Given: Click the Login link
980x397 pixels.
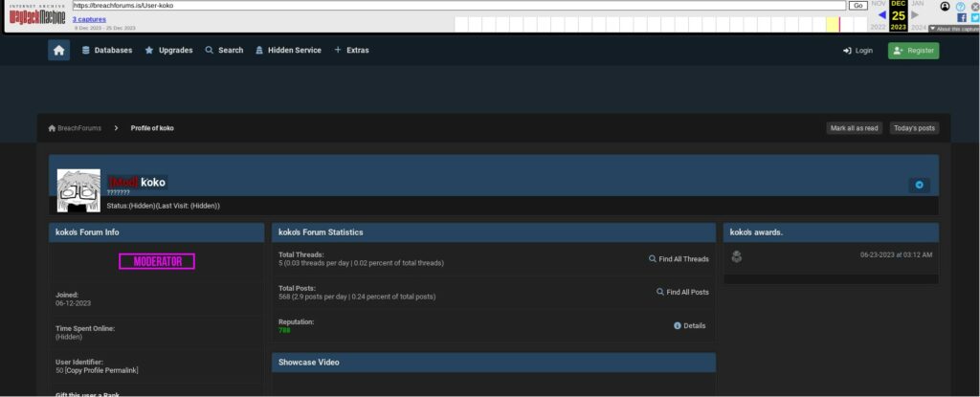Looking at the screenshot, I should point(857,51).
